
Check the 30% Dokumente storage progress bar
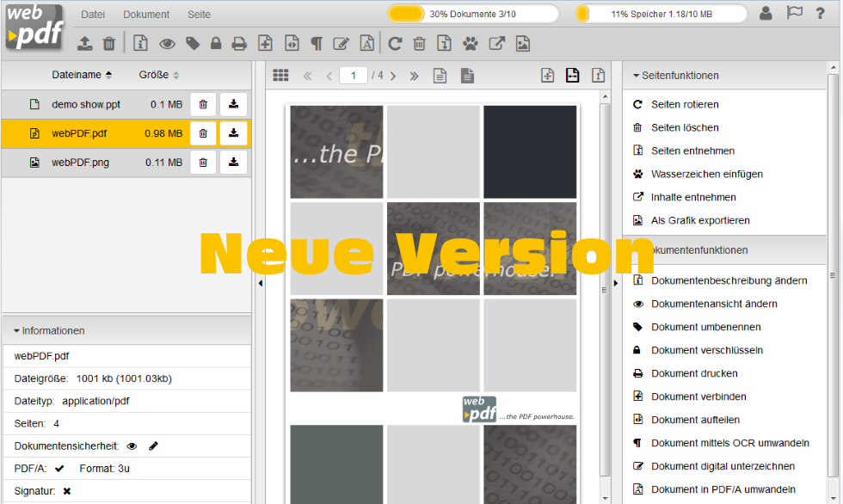pyautogui.click(x=473, y=14)
